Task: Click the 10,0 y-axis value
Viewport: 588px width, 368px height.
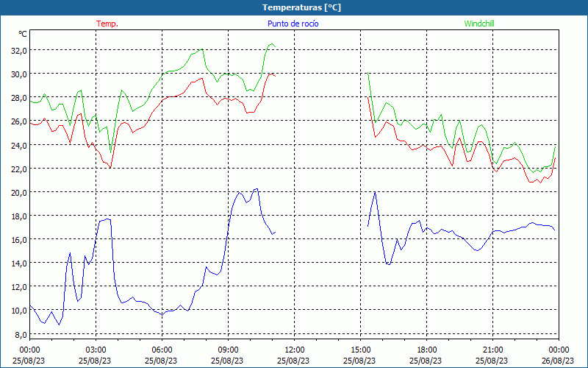Action: coord(19,311)
